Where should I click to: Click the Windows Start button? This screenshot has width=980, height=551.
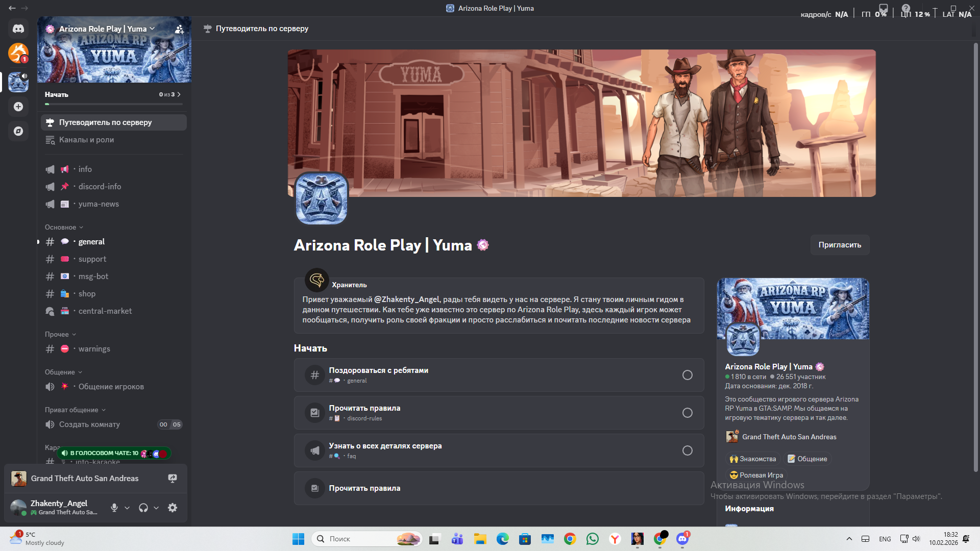pyautogui.click(x=298, y=539)
